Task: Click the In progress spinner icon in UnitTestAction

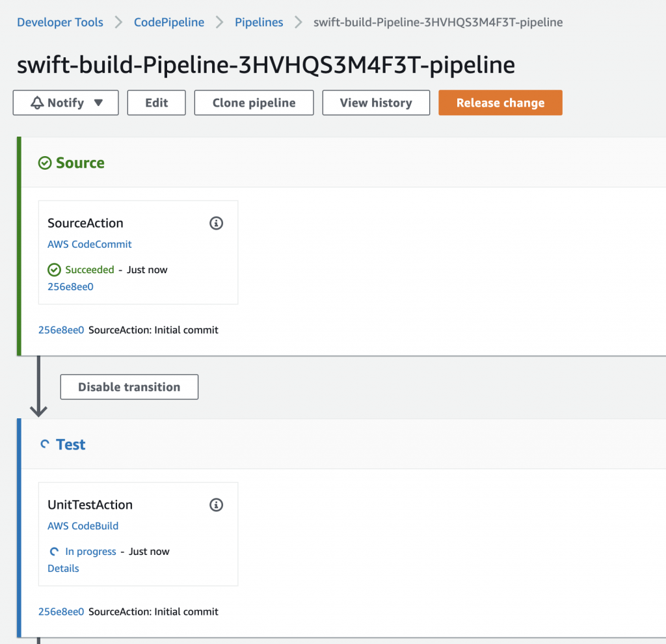Action: [x=53, y=551]
